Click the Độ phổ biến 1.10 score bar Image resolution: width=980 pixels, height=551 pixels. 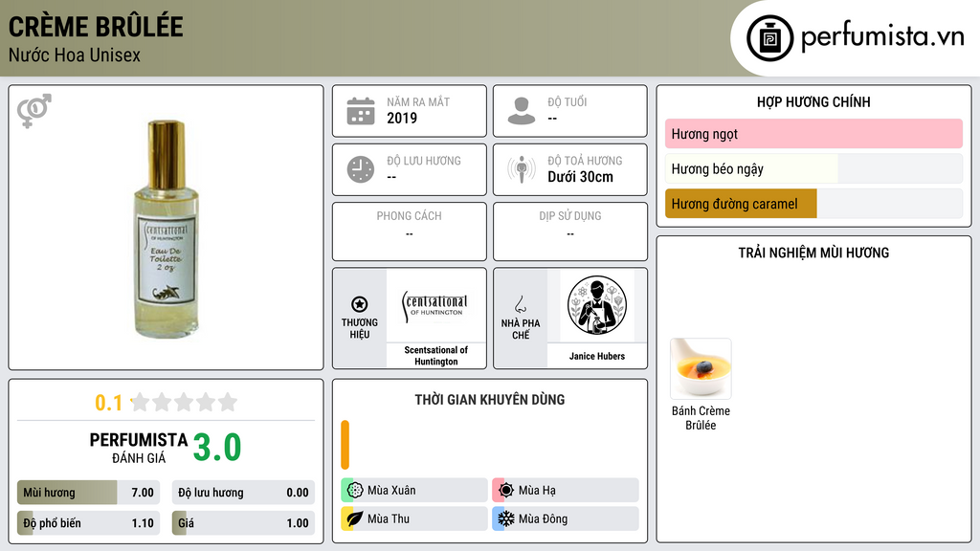tap(89, 523)
